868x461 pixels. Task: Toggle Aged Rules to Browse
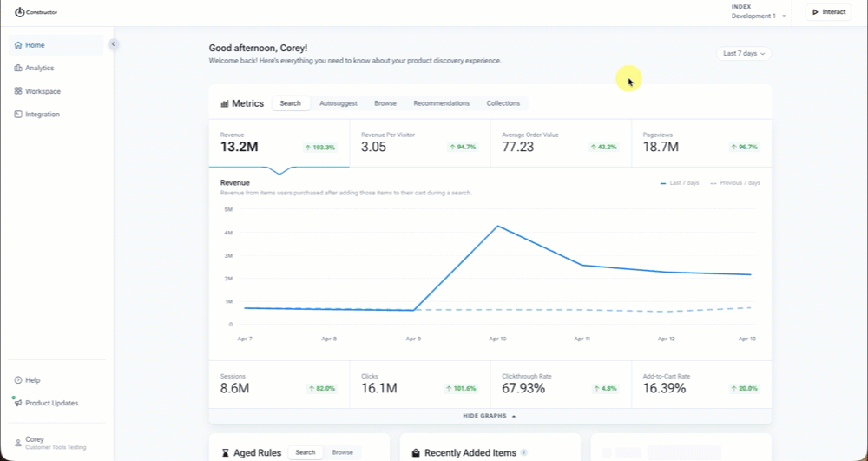click(x=342, y=452)
